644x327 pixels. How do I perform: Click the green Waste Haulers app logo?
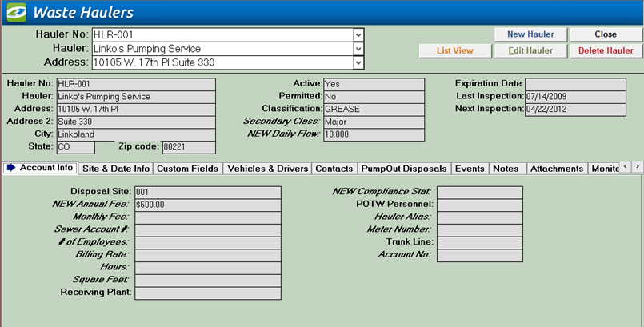tap(17, 12)
